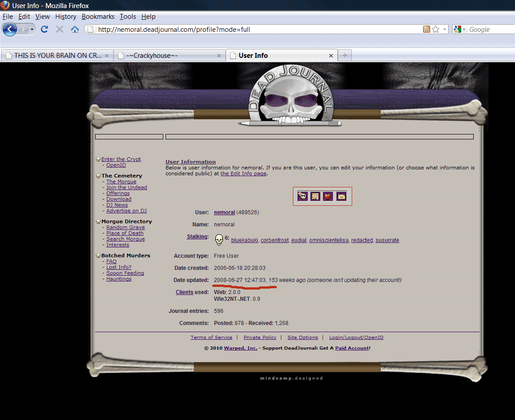This screenshot has height=420, width=515.
Task: Open the Spoon Feeding link
Action: pyautogui.click(x=125, y=273)
